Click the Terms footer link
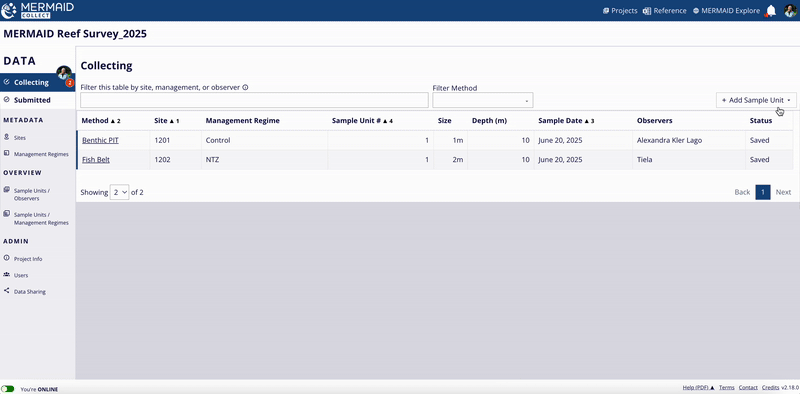800x394 pixels. point(727,388)
